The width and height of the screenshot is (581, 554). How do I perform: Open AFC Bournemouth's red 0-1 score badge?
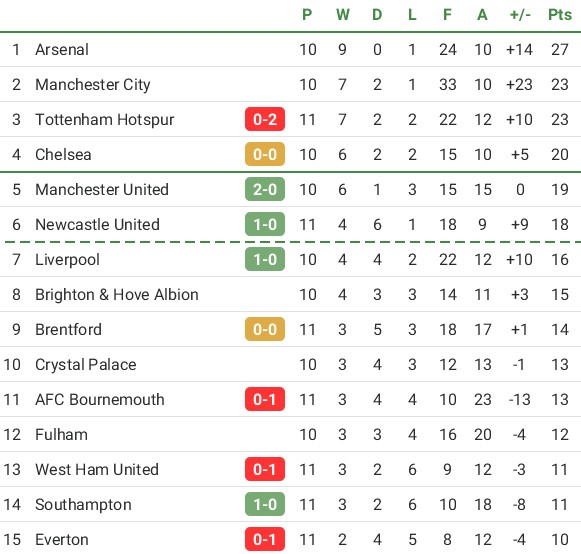265,399
